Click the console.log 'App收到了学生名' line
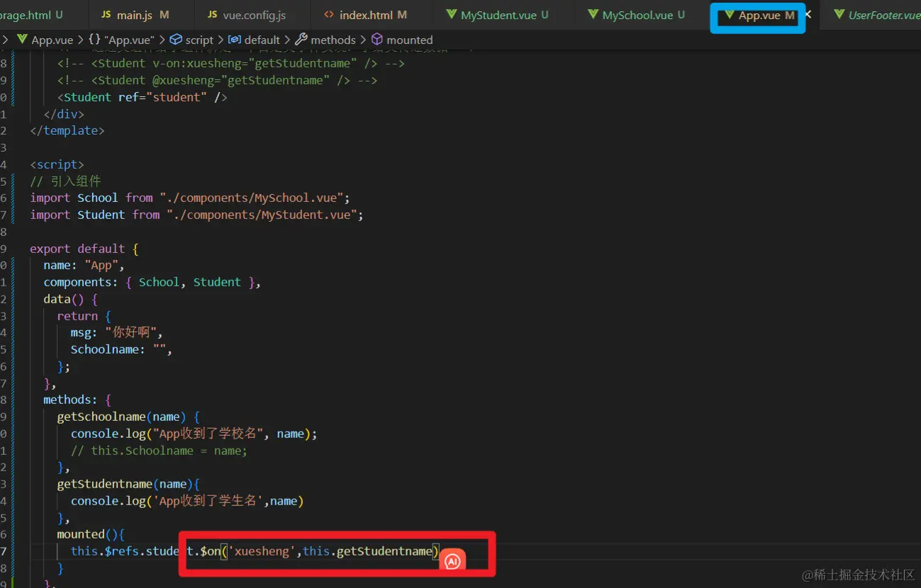Image resolution: width=921 pixels, height=588 pixels. point(187,501)
